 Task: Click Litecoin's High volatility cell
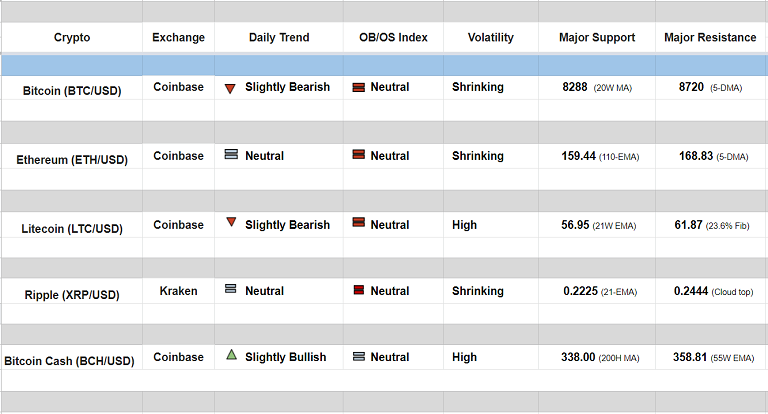[x=464, y=225]
